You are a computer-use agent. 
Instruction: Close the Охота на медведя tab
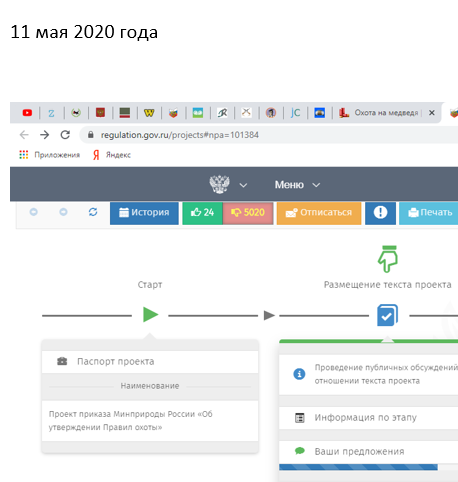click(432, 113)
